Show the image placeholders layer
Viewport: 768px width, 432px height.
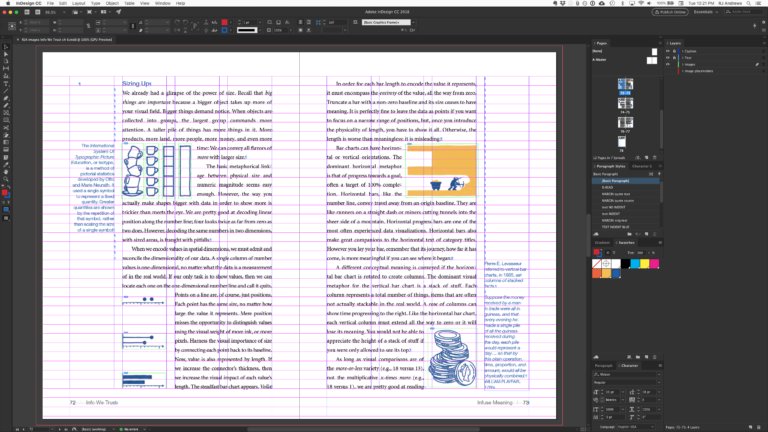(x=668, y=71)
